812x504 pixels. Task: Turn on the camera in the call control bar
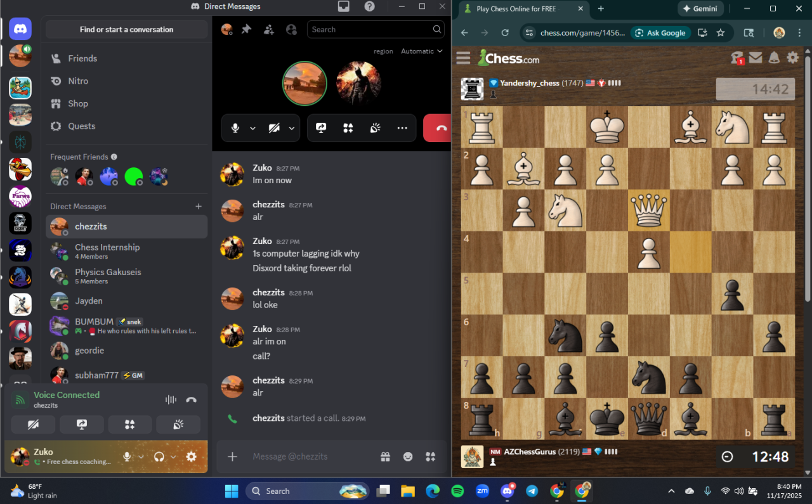(274, 128)
